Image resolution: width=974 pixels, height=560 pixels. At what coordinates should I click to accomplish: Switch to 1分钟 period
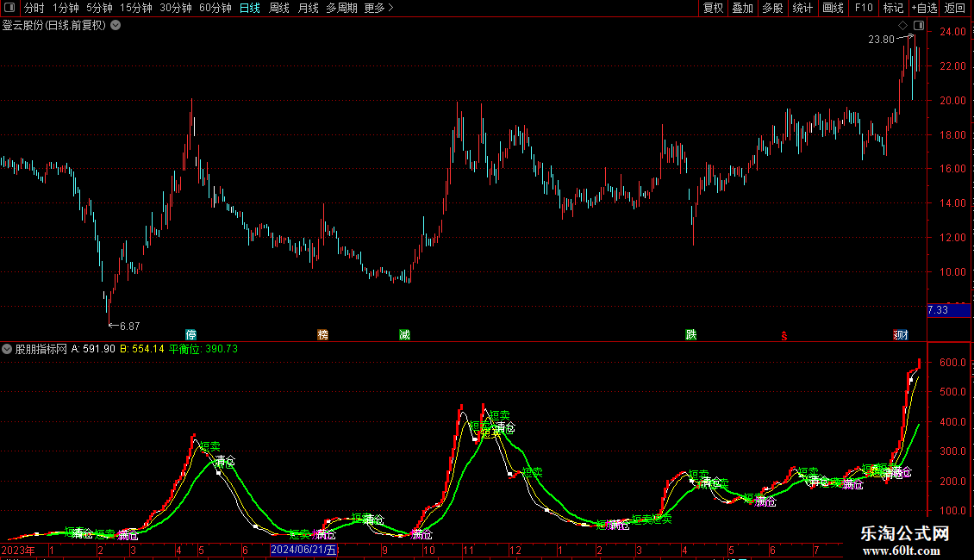point(66,8)
